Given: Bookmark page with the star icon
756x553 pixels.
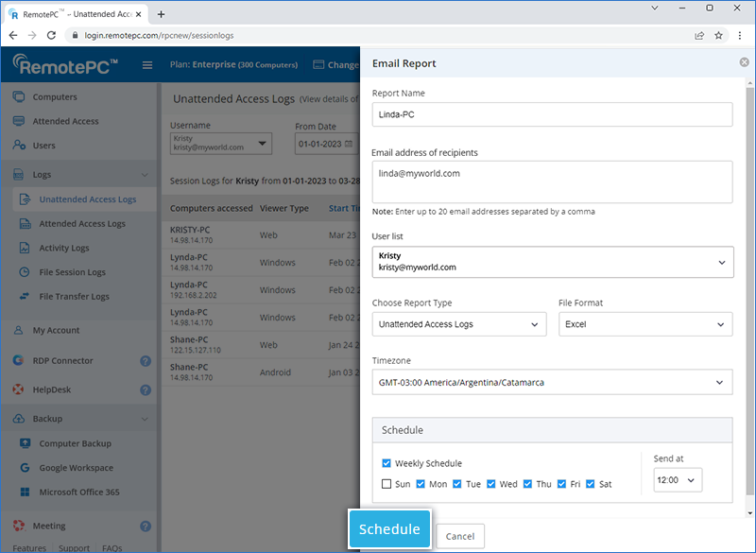Looking at the screenshot, I should [718, 35].
